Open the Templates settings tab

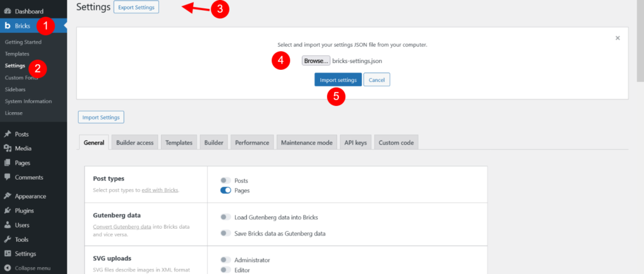[179, 143]
